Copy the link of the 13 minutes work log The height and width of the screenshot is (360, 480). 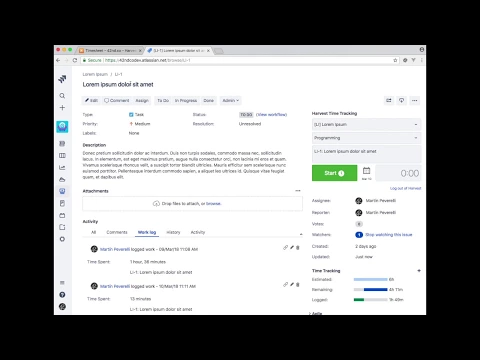click(x=285, y=284)
